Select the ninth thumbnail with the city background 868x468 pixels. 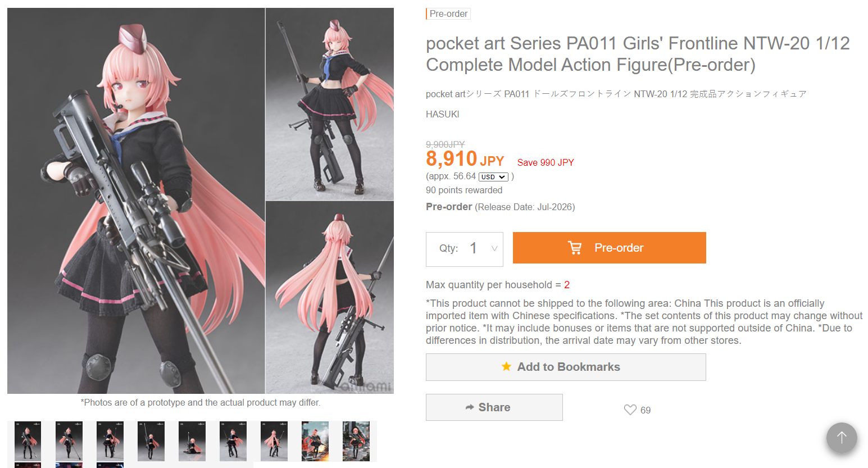click(x=356, y=441)
